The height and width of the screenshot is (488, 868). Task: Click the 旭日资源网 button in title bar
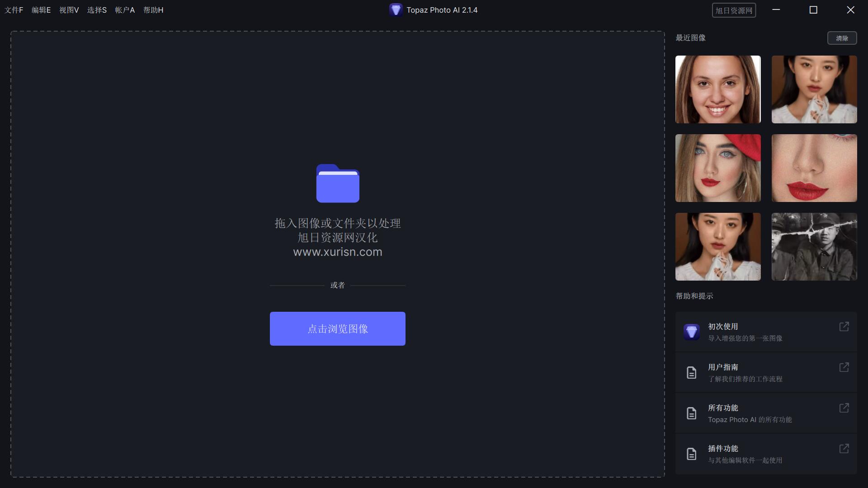coord(734,10)
